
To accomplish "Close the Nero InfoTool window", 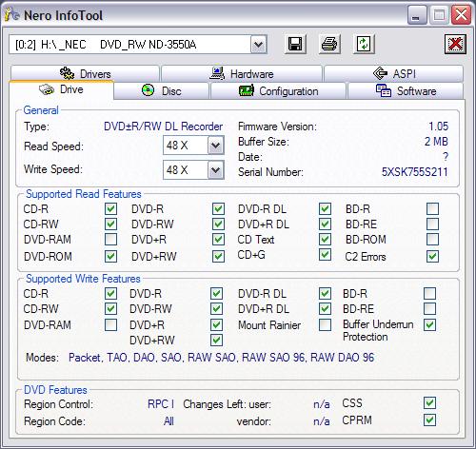I will [461, 15].
